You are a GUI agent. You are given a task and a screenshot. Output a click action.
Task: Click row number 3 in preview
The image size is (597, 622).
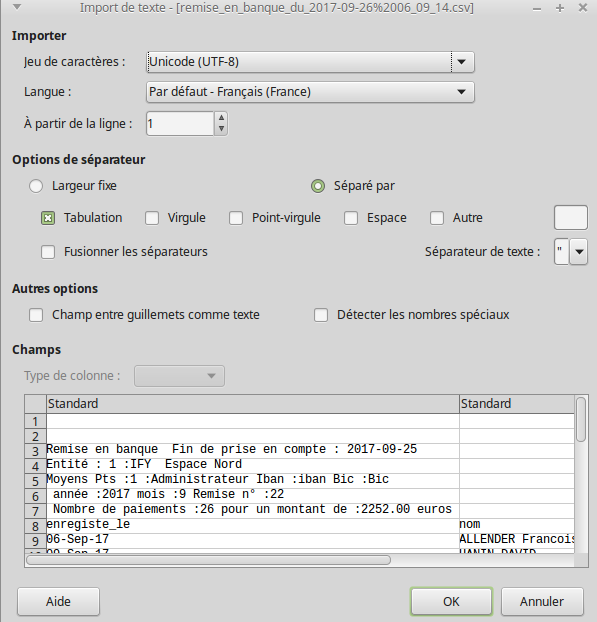[x=35, y=451]
